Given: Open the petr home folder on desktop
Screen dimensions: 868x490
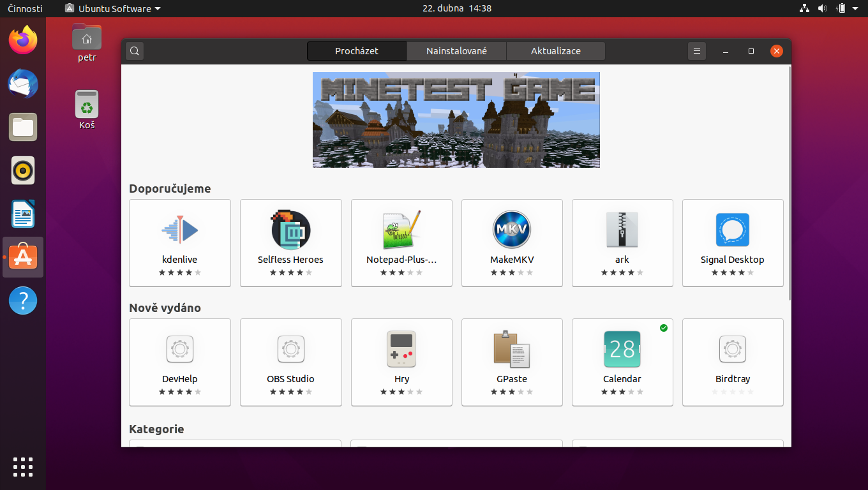Looking at the screenshot, I should [87, 43].
